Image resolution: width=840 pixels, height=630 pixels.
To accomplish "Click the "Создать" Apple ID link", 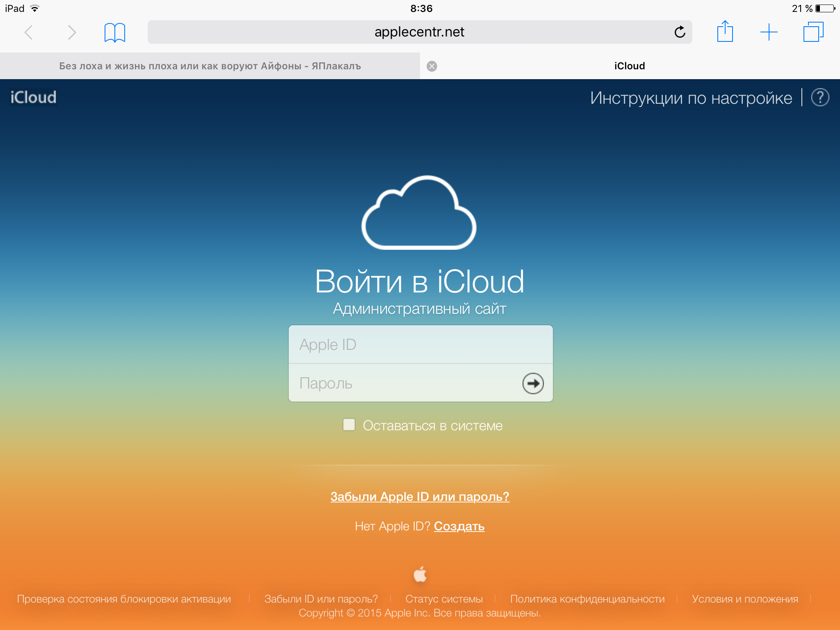I will [x=459, y=526].
